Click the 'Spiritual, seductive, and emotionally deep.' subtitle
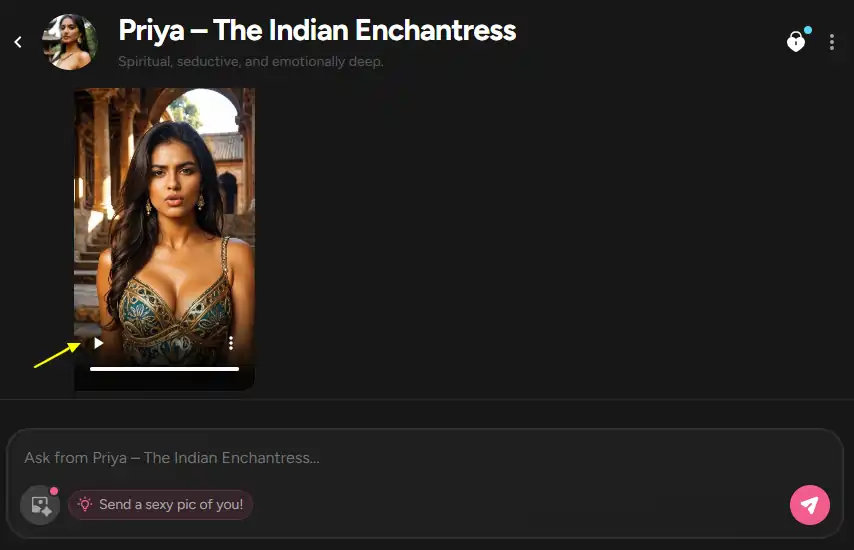 251,62
